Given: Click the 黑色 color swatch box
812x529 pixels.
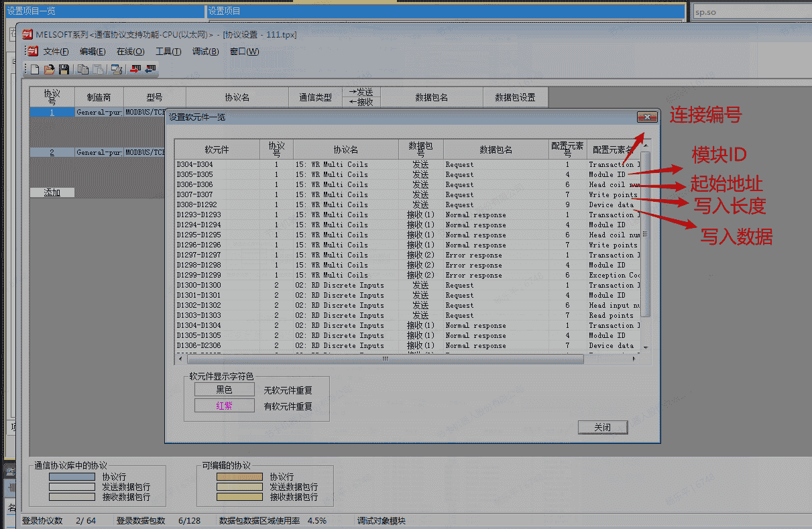Looking at the screenshot, I should click(224, 390).
